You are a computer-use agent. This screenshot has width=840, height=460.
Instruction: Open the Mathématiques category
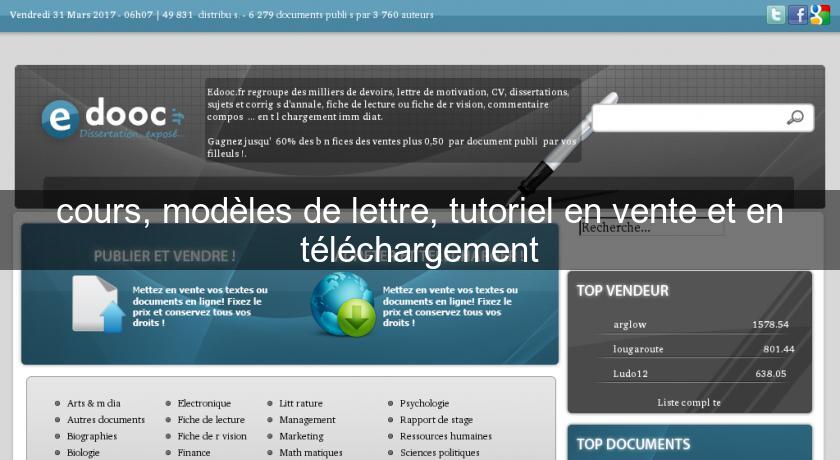click(311, 453)
